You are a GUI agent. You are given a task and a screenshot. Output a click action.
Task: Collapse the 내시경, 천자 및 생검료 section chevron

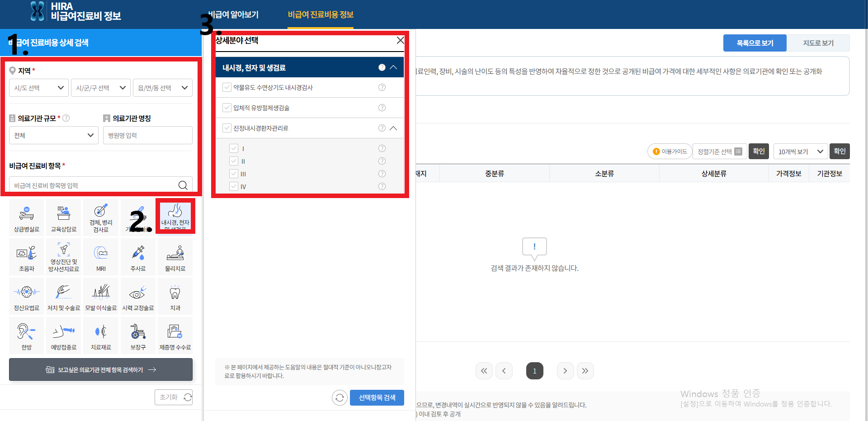393,67
